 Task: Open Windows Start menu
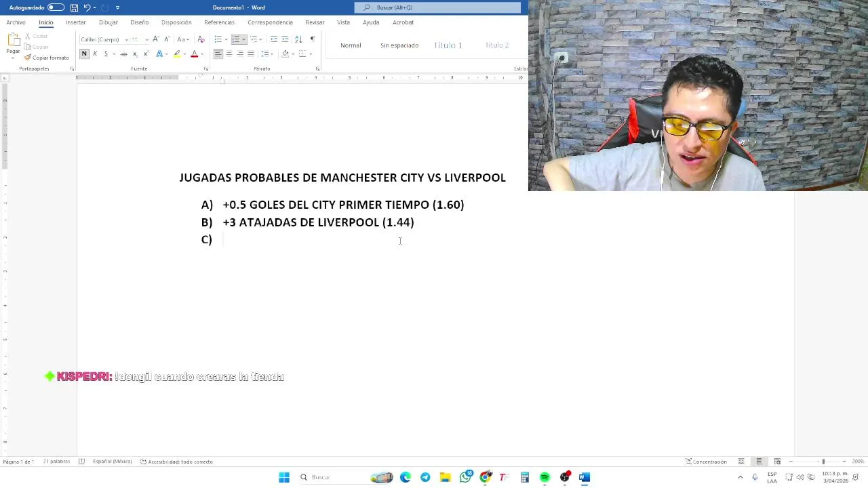[x=284, y=478]
